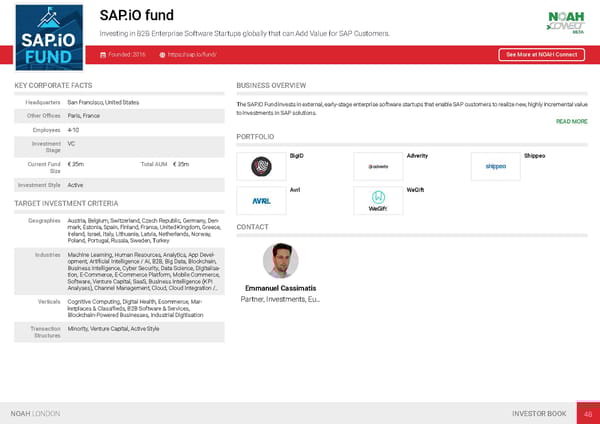
Task: Expand overview with READ MORE
Action: point(570,121)
